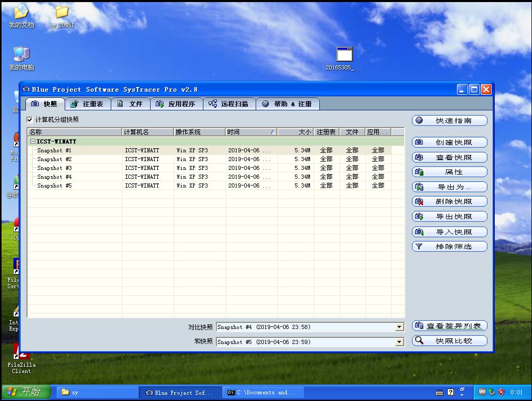This screenshot has height=401, width=532.
Task: Click the 导出快照 button
Action: coord(450,216)
